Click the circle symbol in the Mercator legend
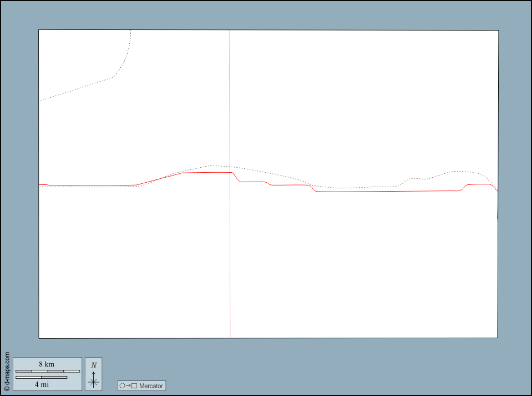The width and height of the screenshot is (532, 396). pos(122,385)
